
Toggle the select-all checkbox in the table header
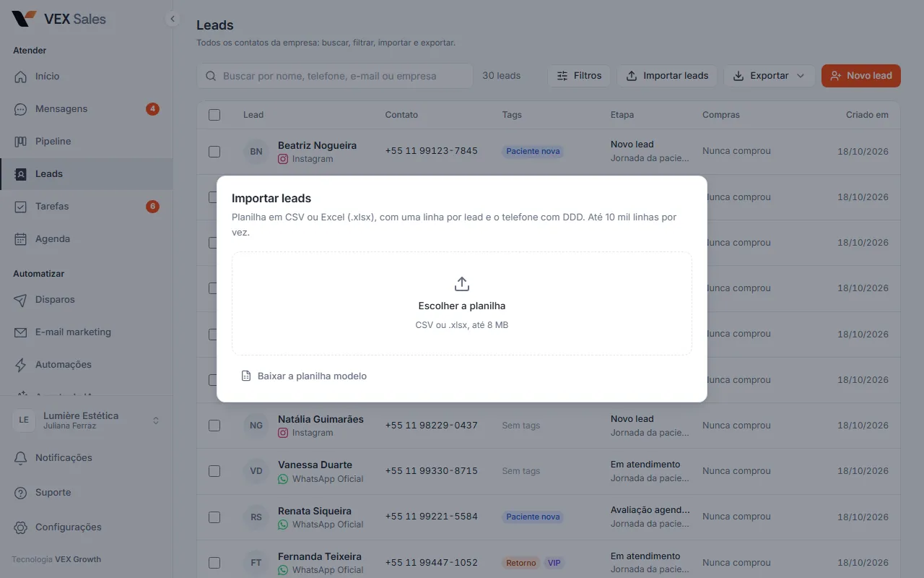(x=214, y=115)
